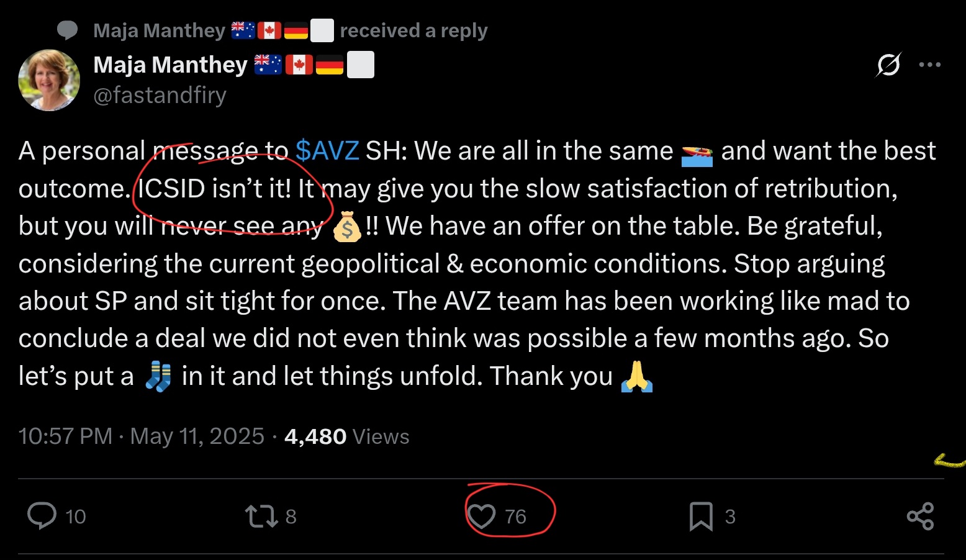966x560 pixels.
Task: Select the gray Maja Manthey name in header
Action: pos(159,30)
